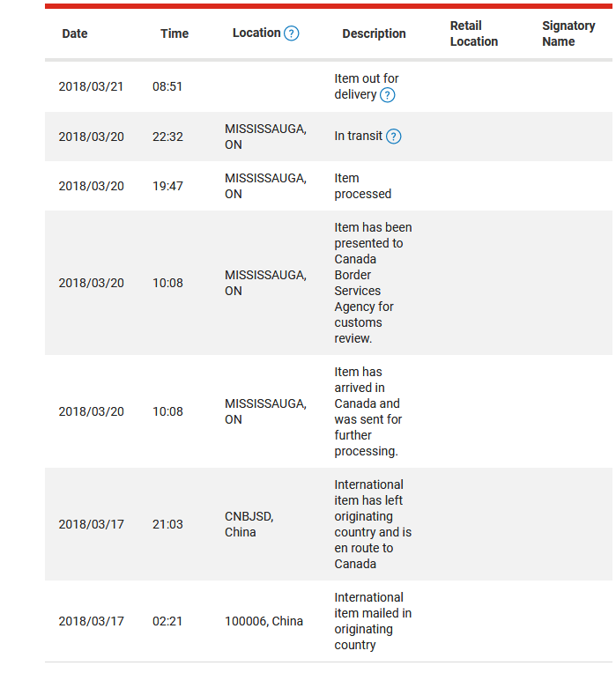Click the Location column header text
The image size is (616, 673).
click(x=256, y=33)
